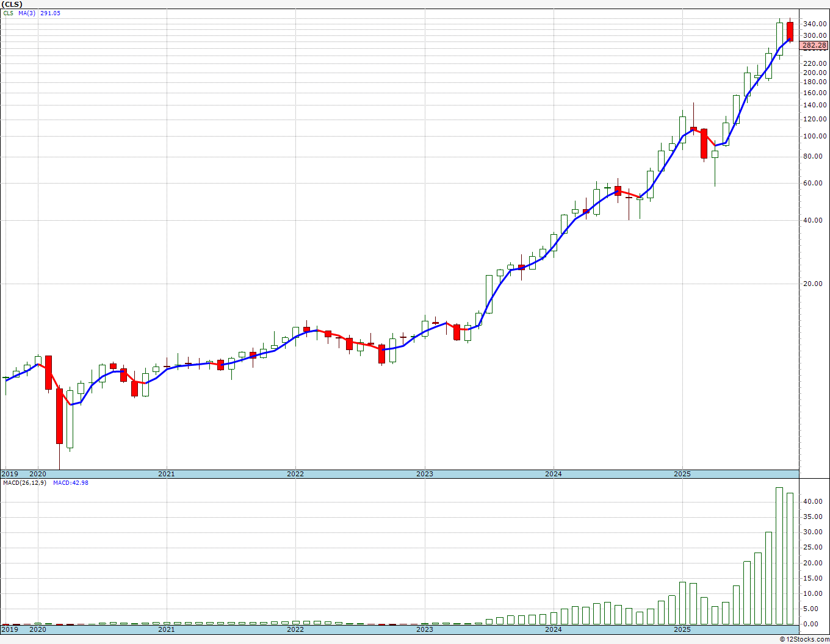The image size is (830, 644).
Task: Click 2019 on the price chart time axis
Action: click(x=10, y=474)
